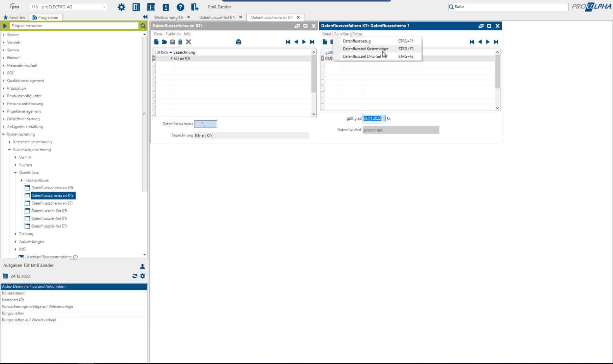Collapse sidebar with the double-arrow icon
Viewport: 613px width, 364px height.
click(x=145, y=17)
